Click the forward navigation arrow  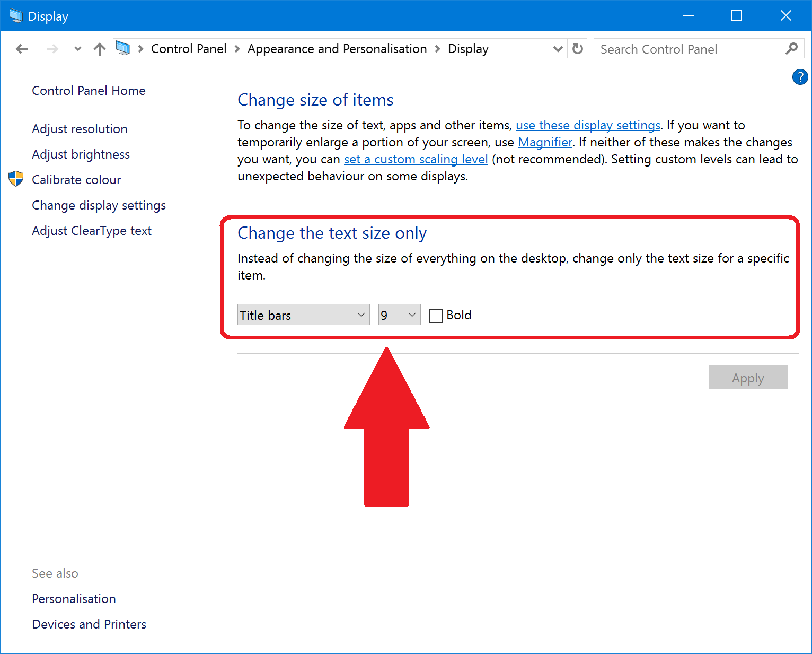(x=52, y=48)
